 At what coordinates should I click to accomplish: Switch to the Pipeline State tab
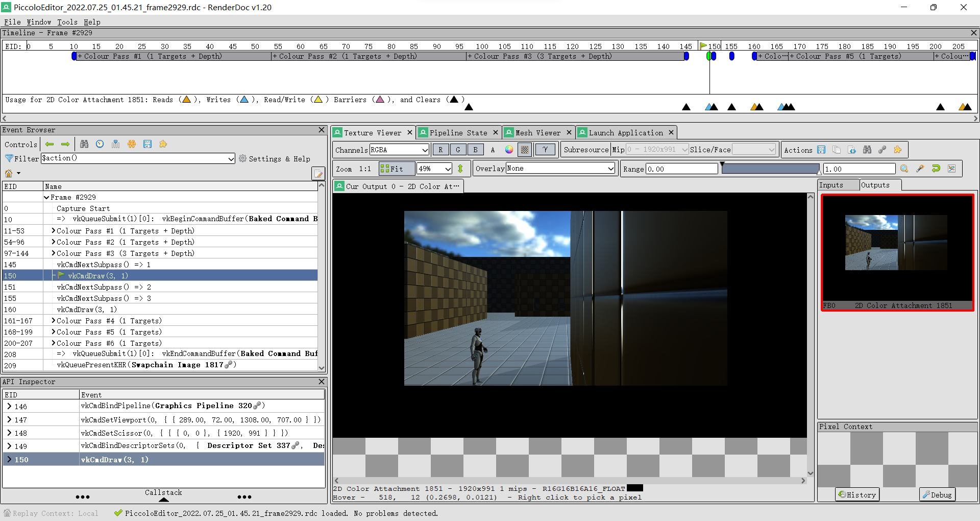tap(458, 133)
